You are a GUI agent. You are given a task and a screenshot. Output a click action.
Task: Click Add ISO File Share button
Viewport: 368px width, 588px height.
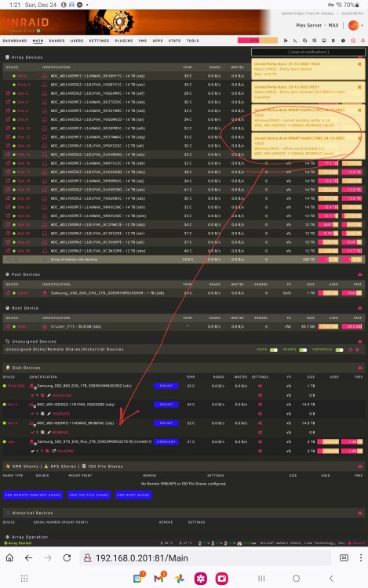[89, 495]
